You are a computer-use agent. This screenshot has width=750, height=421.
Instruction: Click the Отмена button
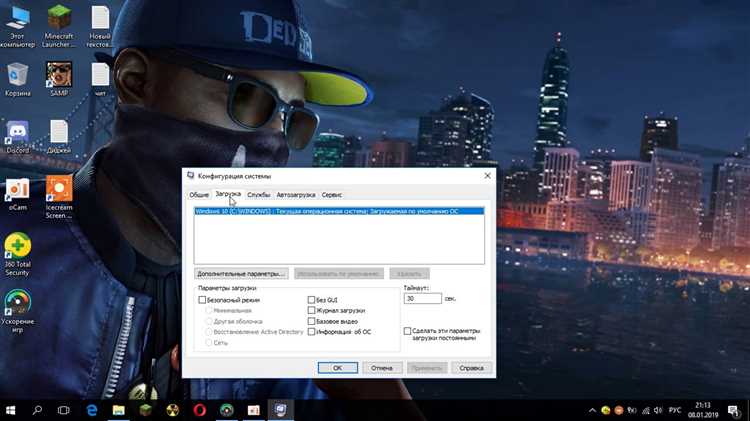(382, 368)
